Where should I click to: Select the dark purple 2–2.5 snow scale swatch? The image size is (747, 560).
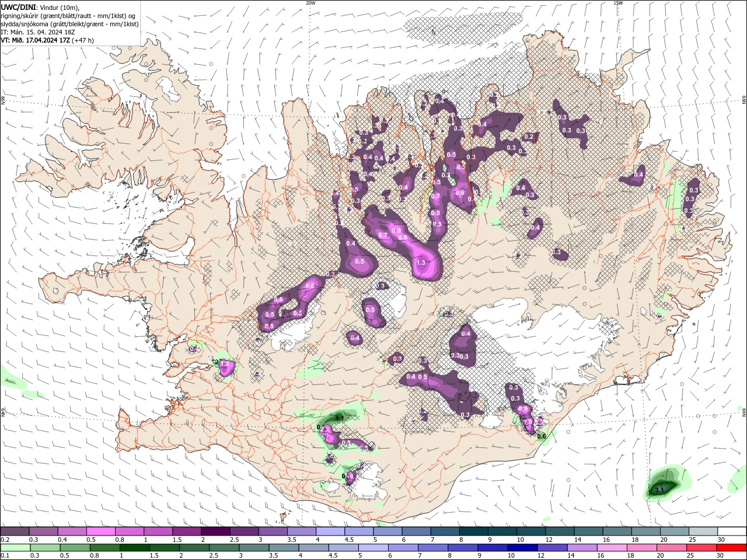[215, 531]
